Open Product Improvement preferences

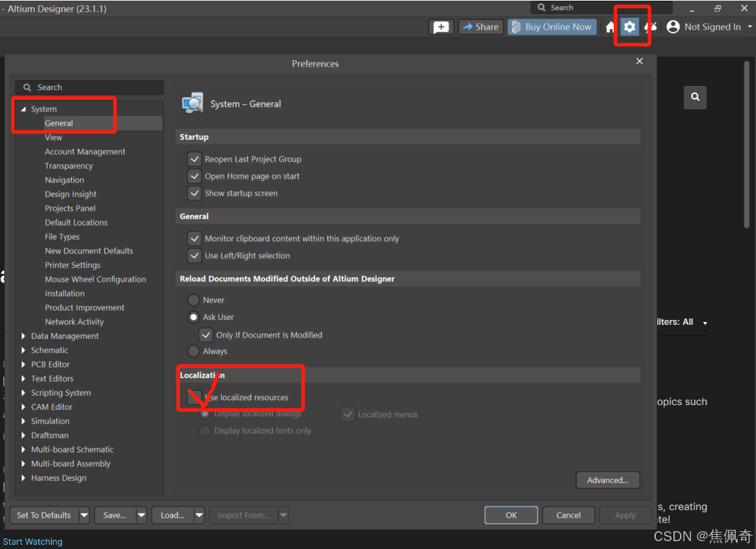[x=84, y=308]
